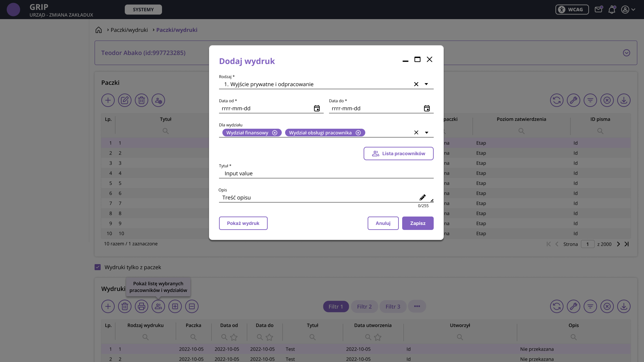This screenshot has width=644, height=362.
Task: Click the Strona page number field
Action: (x=588, y=244)
